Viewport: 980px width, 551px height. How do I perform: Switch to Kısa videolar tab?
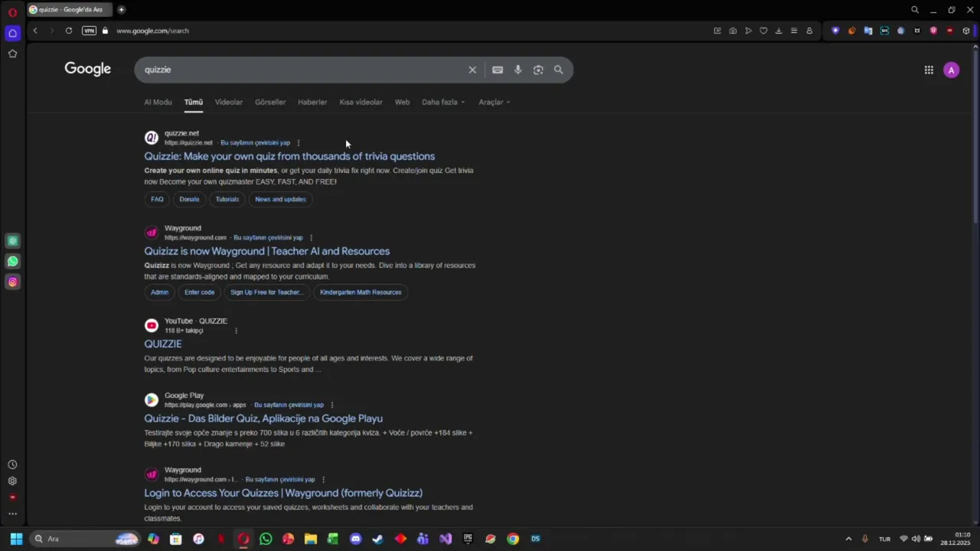coord(361,102)
